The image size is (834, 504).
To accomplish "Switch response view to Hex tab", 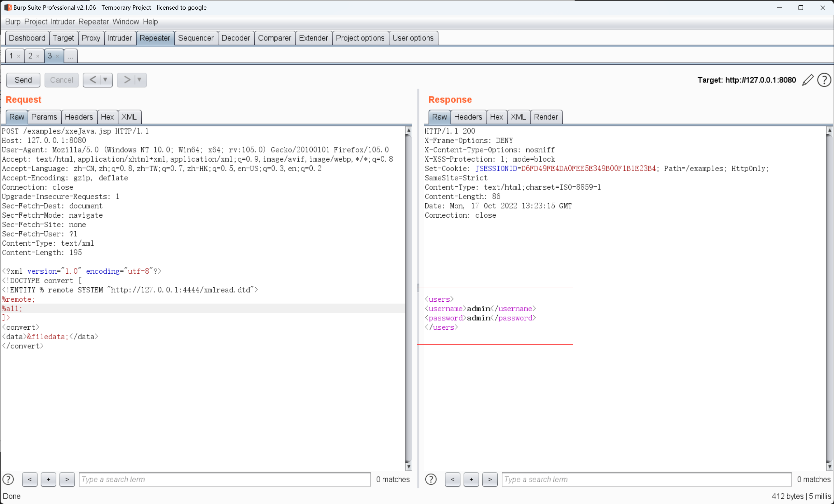I will (x=496, y=117).
